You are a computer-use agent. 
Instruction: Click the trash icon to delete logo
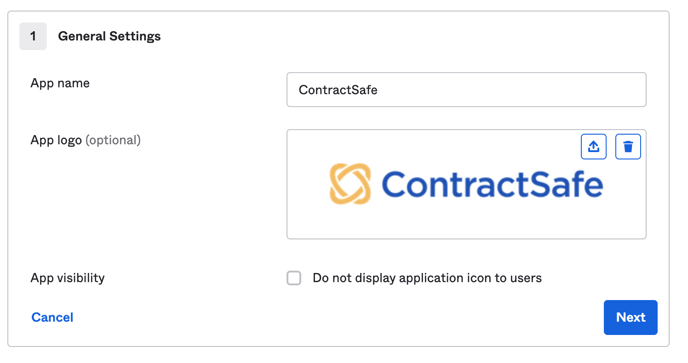pyautogui.click(x=628, y=147)
